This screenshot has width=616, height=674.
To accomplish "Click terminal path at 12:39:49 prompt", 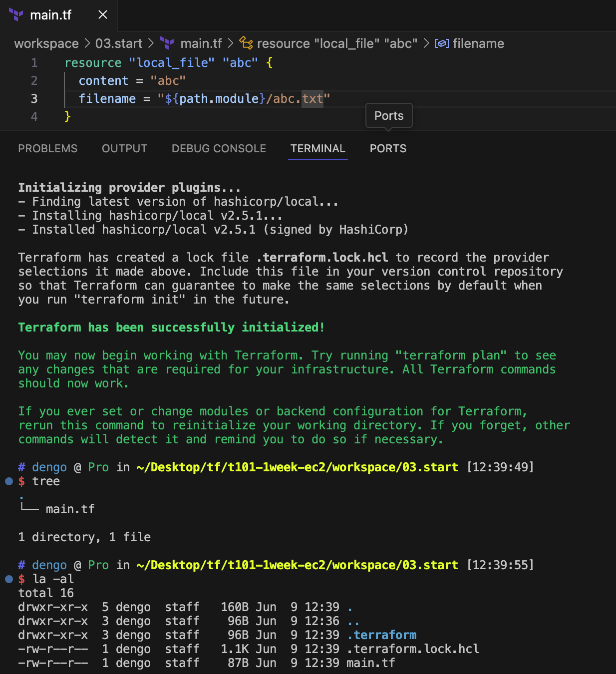I will [x=297, y=467].
